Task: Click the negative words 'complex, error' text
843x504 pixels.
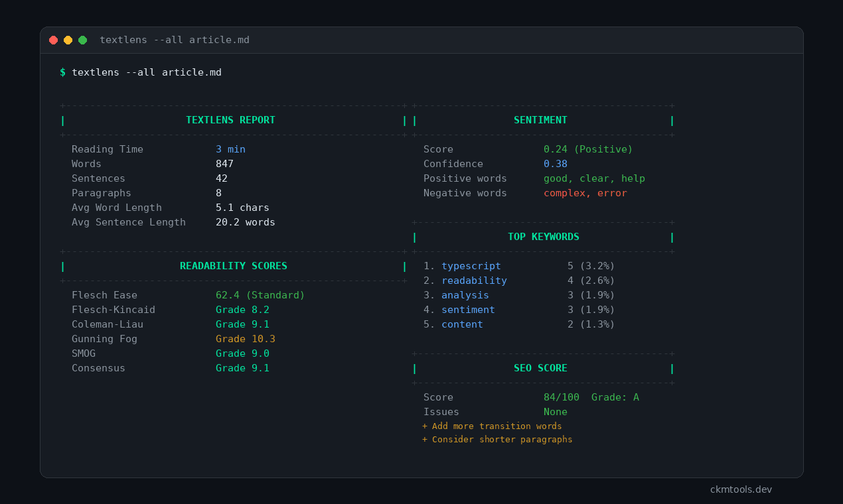Action: [x=585, y=193]
